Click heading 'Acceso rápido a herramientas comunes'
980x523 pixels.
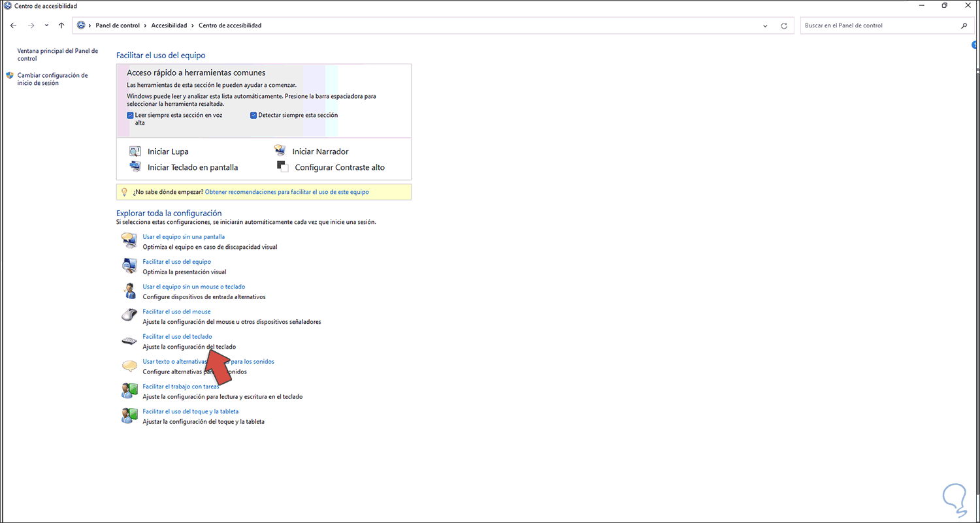tap(196, 72)
